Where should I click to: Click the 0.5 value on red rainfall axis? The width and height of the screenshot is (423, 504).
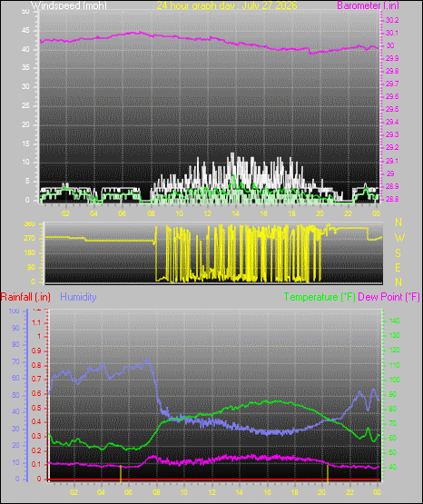click(36, 409)
